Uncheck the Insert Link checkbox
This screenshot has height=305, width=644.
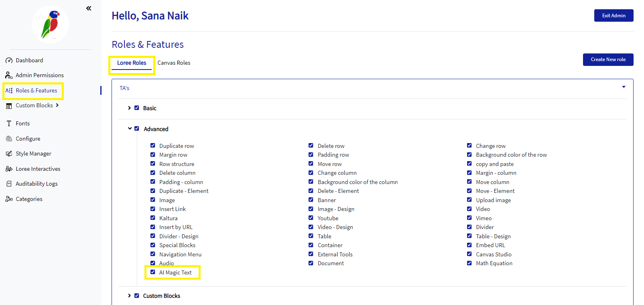click(153, 209)
